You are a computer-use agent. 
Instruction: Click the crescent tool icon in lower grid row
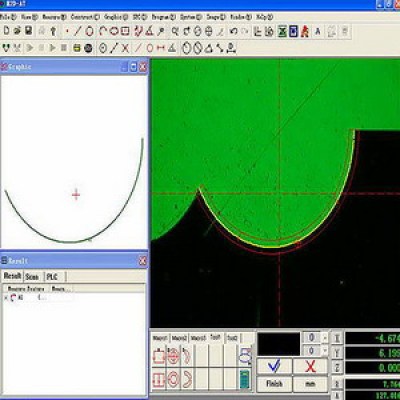(187, 379)
